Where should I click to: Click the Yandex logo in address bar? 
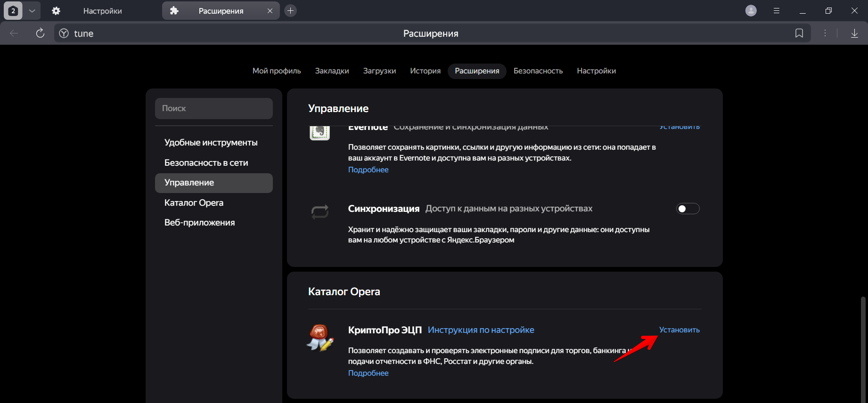coord(64,33)
